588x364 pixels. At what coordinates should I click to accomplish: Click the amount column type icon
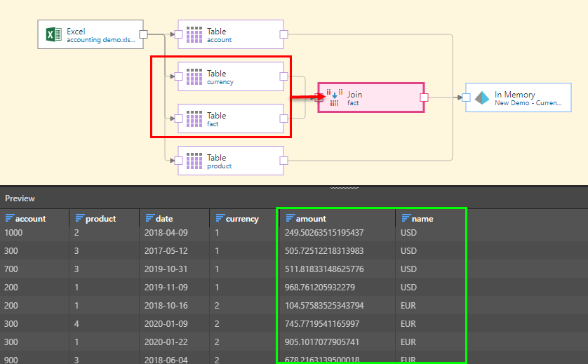point(289,219)
